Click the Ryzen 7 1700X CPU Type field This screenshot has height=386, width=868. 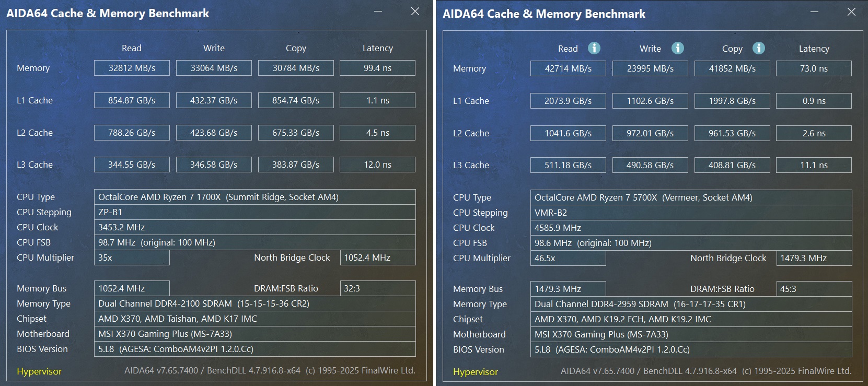tap(255, 197)
